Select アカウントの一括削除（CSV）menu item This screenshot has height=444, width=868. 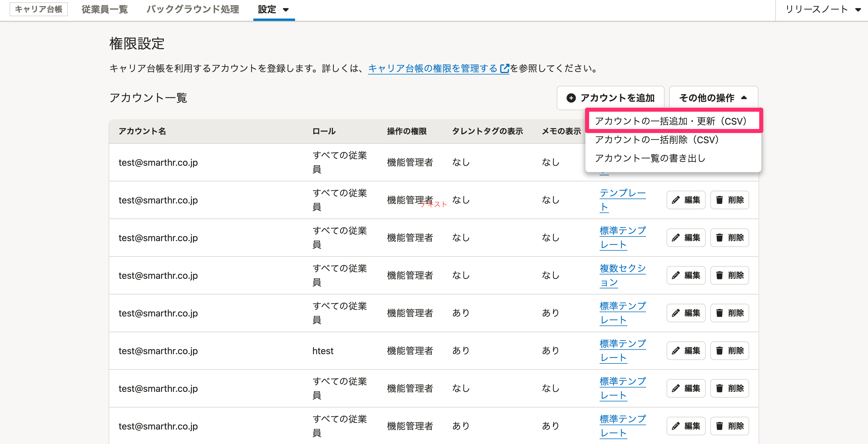click(x=673, y=139)
